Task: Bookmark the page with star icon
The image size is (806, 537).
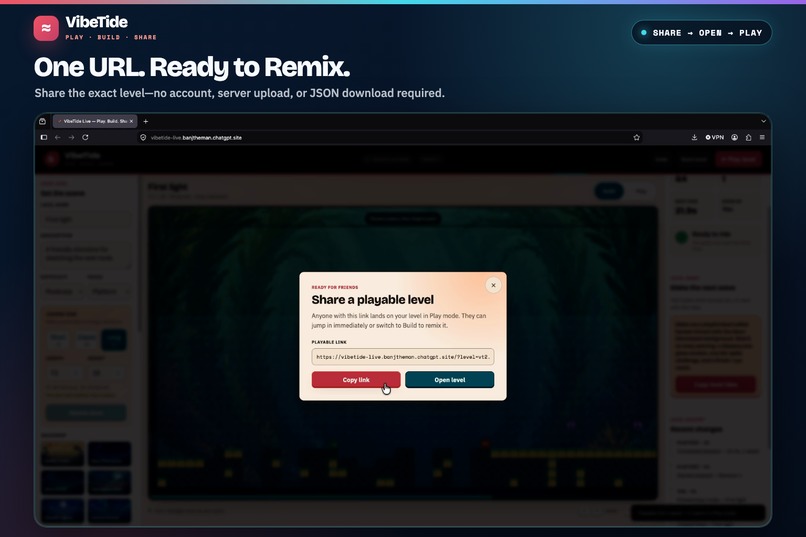Action: click(636, 137)
